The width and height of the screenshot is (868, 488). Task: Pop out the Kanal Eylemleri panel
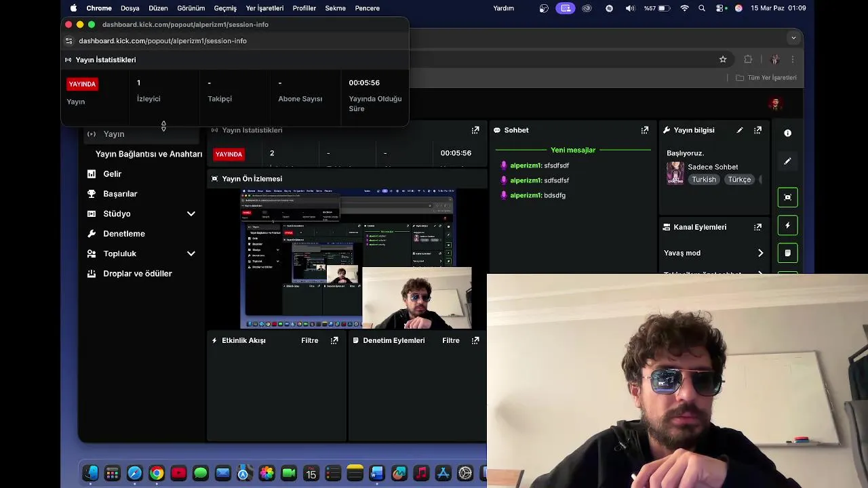point(758,227)
